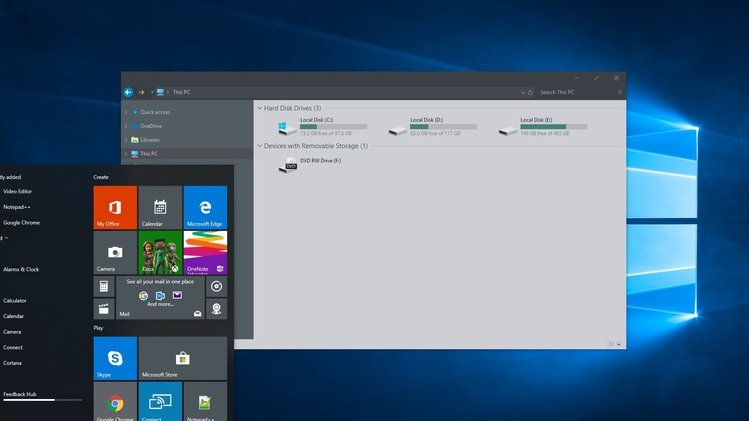Launch the Microsoft Edge tile
Image resolution: width=749 pixels, height=421 pixels.
click(205, 207)
